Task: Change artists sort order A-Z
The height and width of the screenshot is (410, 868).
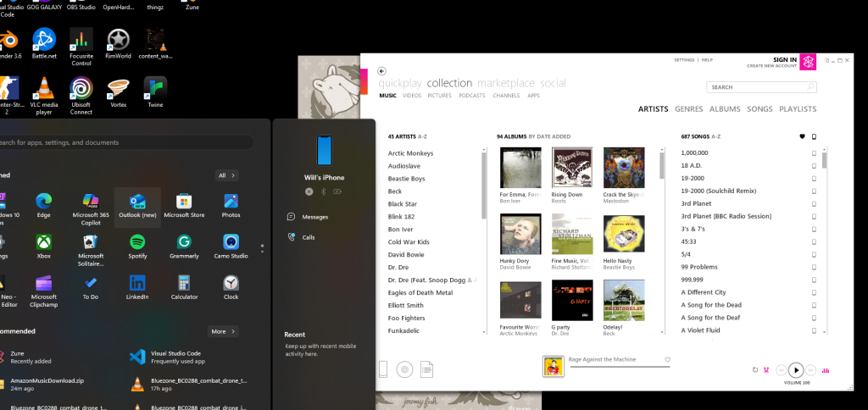Action: coord(422,136)
